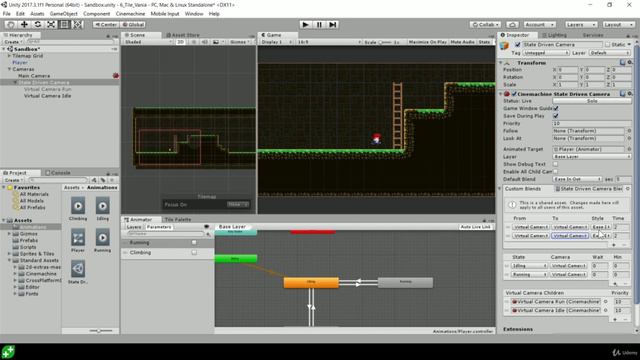640x360 pixels.
Task: Open the object Layer dropdown
Action: 609,53
